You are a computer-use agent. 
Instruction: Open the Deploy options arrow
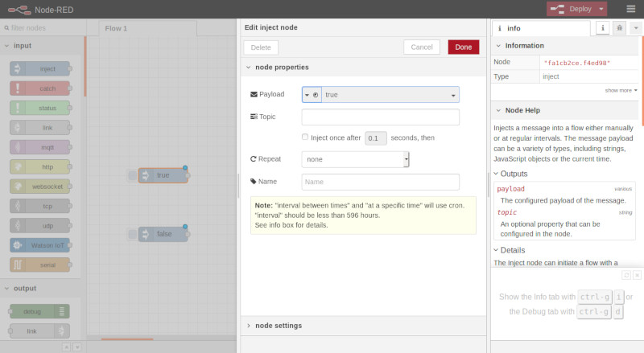click(x=601, y=9)
